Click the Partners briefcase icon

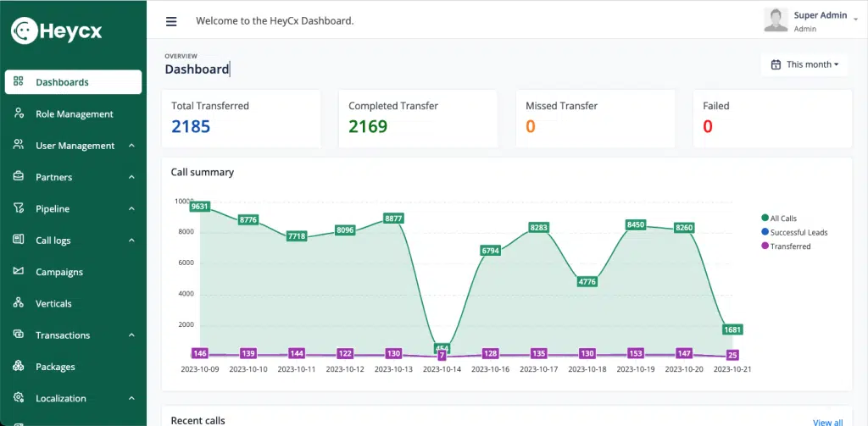[x=19, y=177]
